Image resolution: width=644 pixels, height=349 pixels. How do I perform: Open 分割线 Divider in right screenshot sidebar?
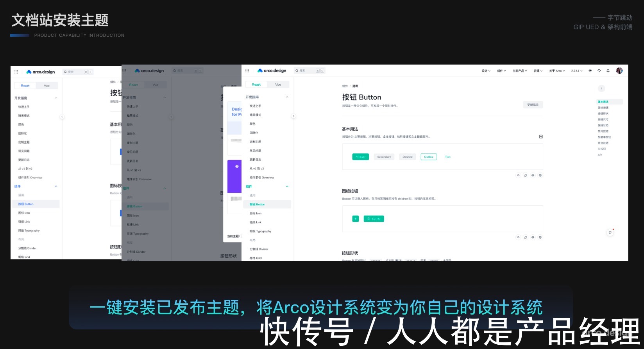pos(259,249)
